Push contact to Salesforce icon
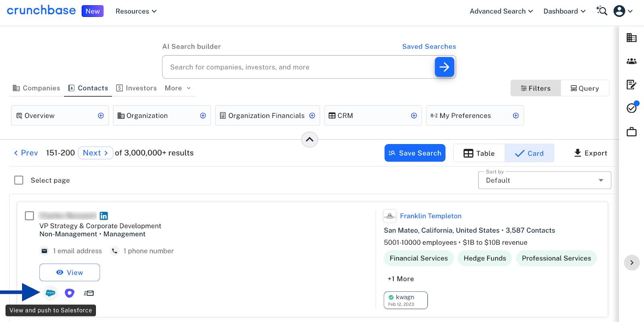 coord(50,293)
